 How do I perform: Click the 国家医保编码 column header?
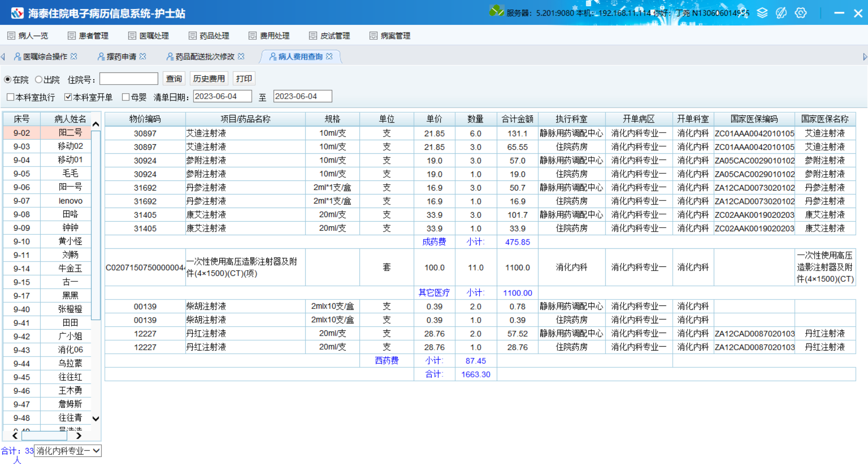[x=754, y=119]
